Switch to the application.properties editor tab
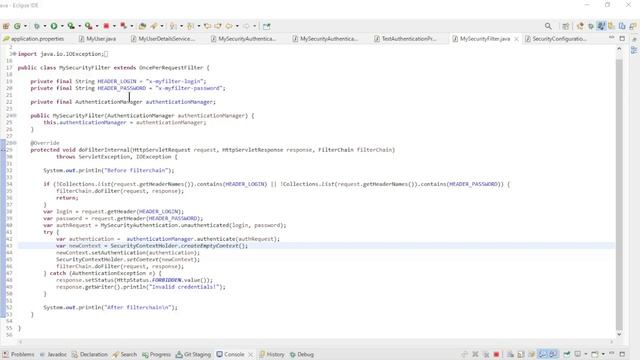The height and width of the screenshot is (360, 640). click(x=34, y=39)
